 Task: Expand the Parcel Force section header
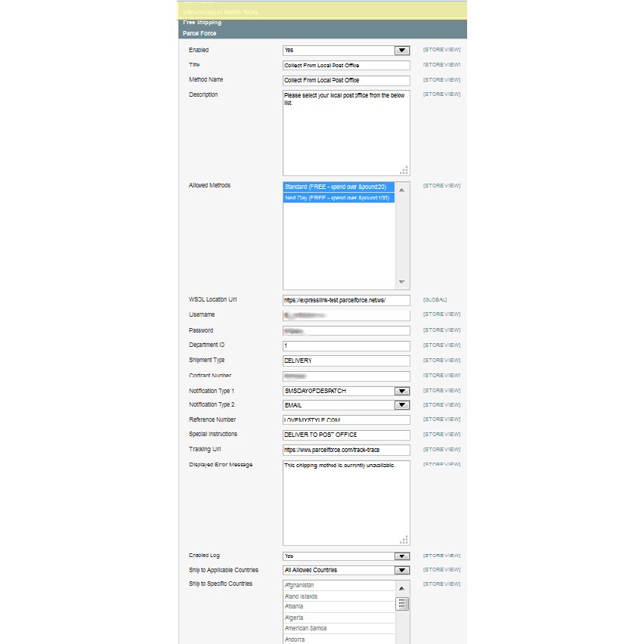pyautogui.click(x=323, y=33)
